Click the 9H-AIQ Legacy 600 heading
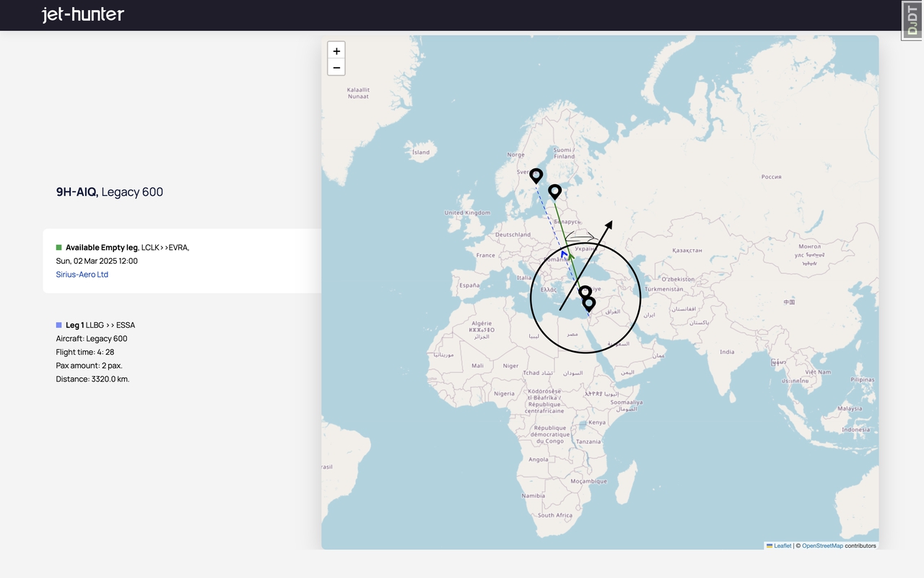The image size is (924, 578). [x=110, y=192]
